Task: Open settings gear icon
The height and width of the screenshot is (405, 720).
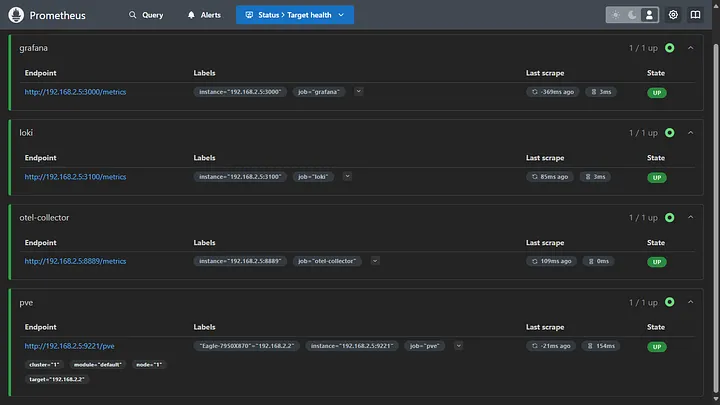Action: point(673,15)
